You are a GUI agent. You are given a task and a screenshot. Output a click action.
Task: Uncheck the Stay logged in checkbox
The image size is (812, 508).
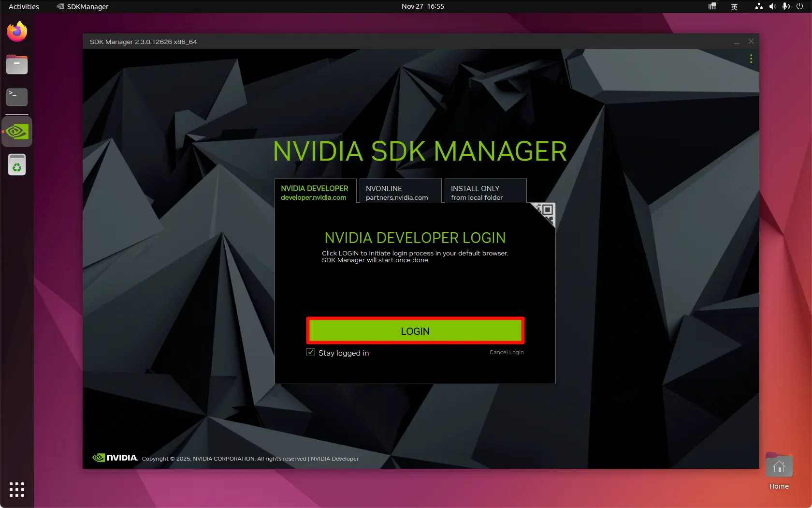click(310, 353)
